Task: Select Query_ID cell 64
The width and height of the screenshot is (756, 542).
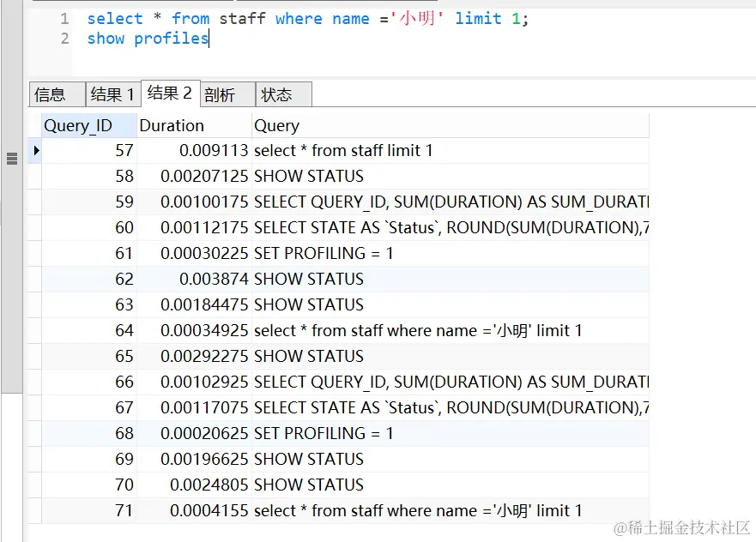Action: click(x=89, y=330)
